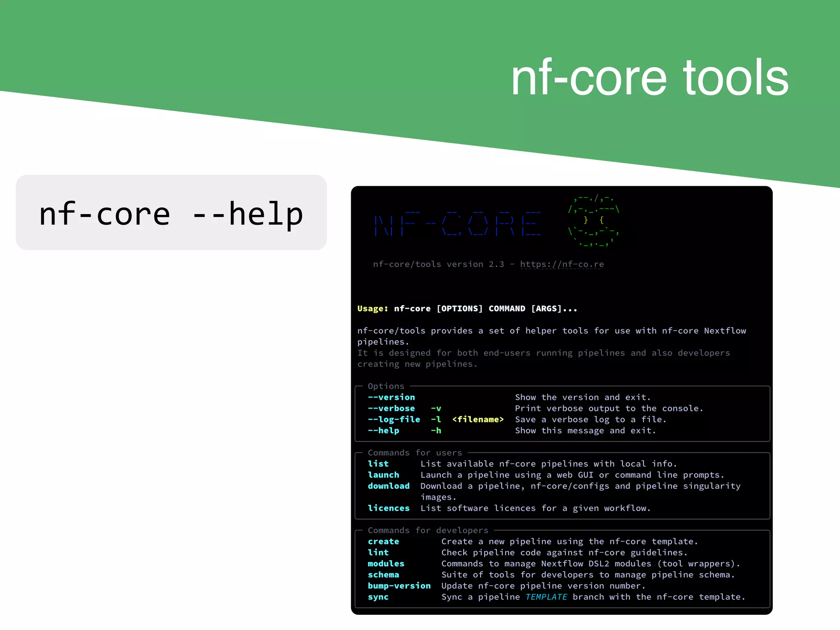The image size is (840, 630).
Task: Select the 'sync' command
Action: pyautogui.click(x=378, y=597)
